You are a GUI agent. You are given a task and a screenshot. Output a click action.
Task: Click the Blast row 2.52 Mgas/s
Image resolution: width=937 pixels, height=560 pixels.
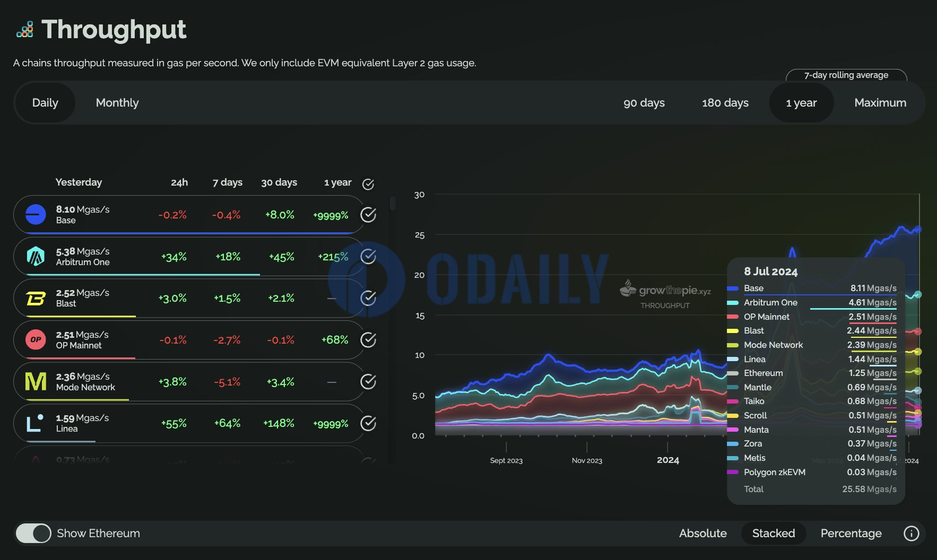tap(188, 298)
